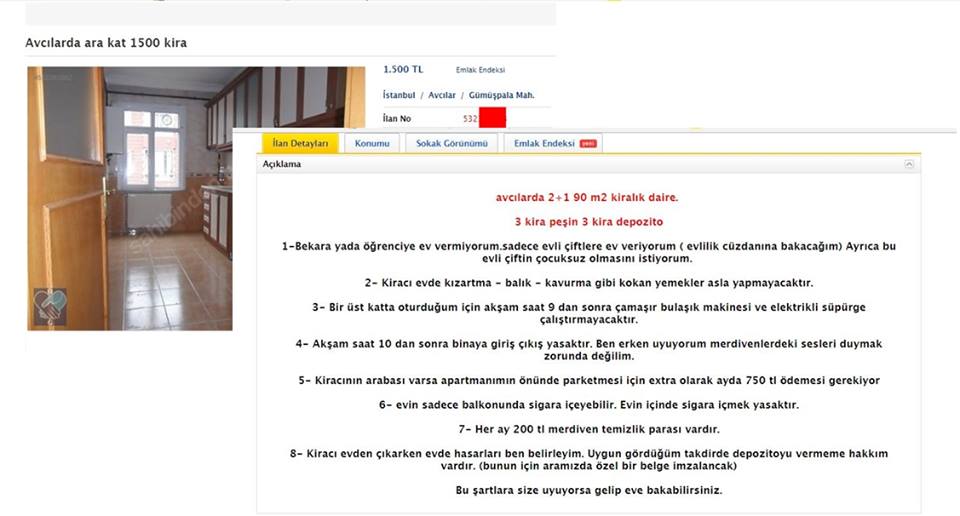
Task: Click the İlan No value 532
Action: point(470,119)
